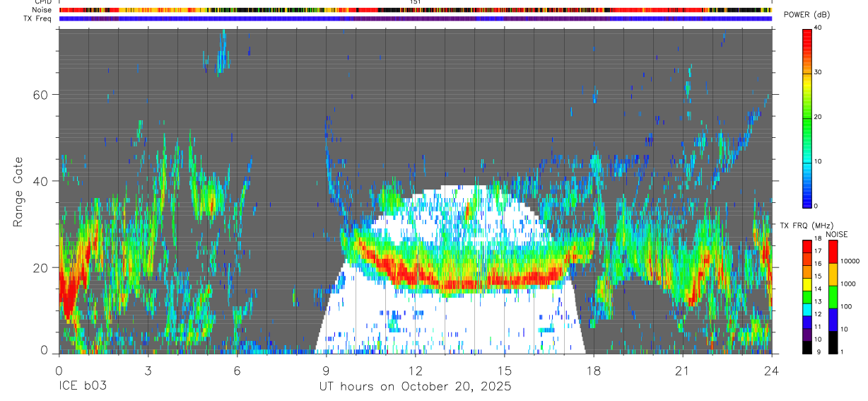The width and height of the screenshot is (868, 401).
Task: Click the 40 label on the power scale
Action: tap(817, 28)
